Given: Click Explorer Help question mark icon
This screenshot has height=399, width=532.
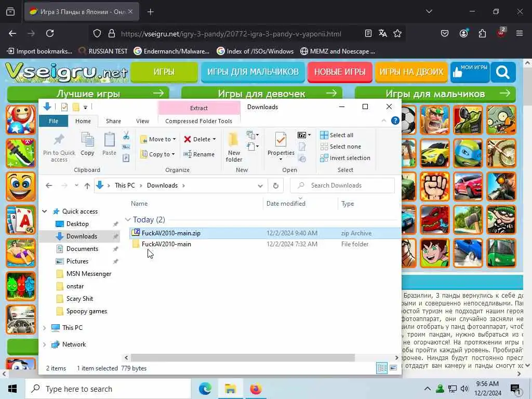Looking at the screenshot, I should coord(395,121).
